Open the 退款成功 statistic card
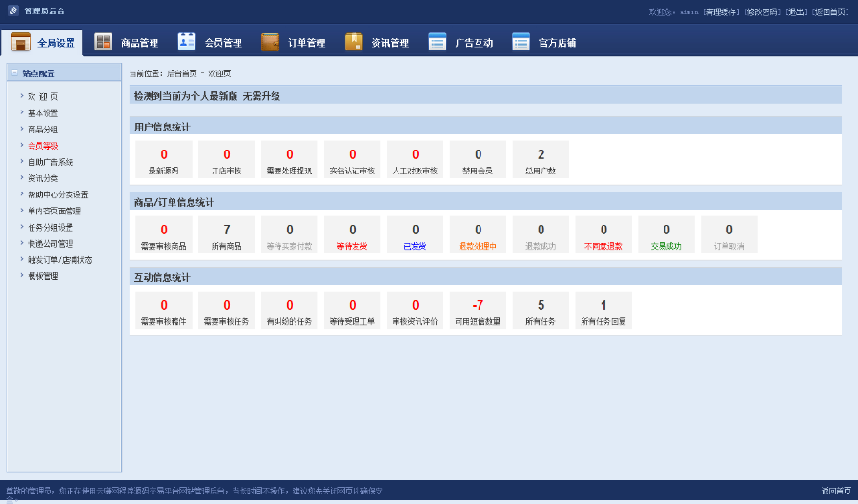This screenshot has height=504, width=858. tap(541, 234)
